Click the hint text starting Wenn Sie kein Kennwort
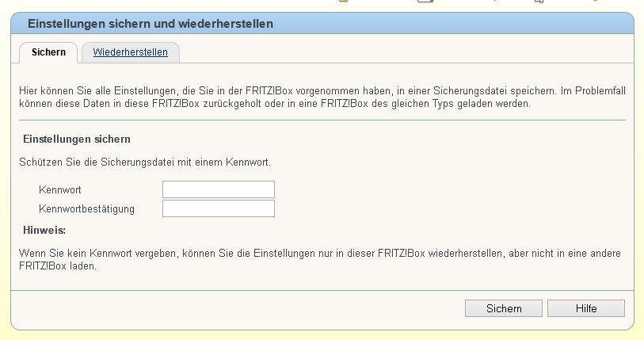Image resolution: width=644 pixels, height=340 pixels. 319,259
